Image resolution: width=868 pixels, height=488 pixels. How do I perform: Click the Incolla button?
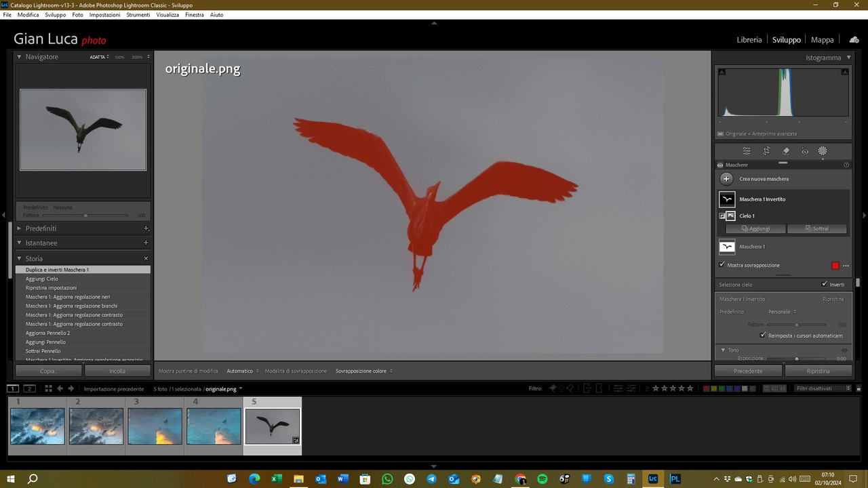(117, 371)
